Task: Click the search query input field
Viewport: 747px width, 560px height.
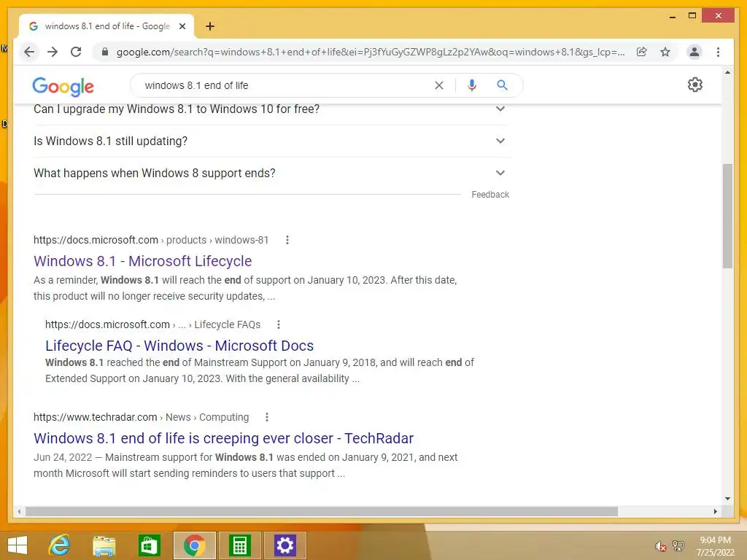Action: [x=286, y=85]
